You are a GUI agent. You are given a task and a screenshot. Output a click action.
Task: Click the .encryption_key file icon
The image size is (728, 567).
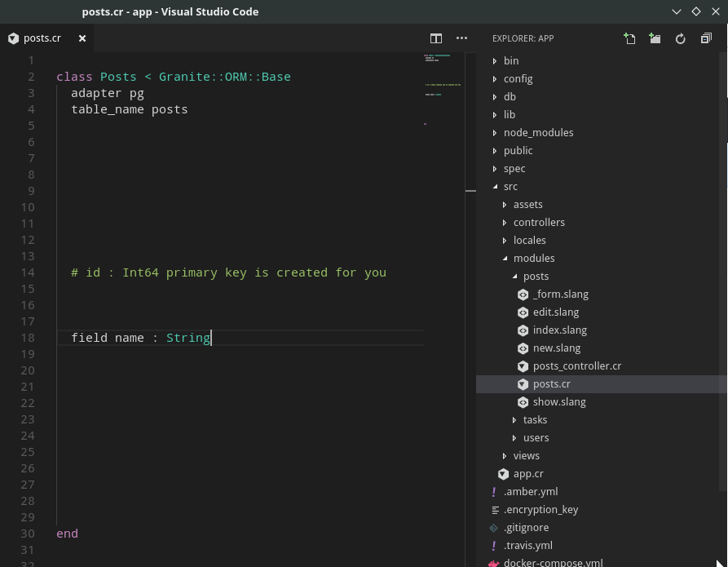click(496, 510)
